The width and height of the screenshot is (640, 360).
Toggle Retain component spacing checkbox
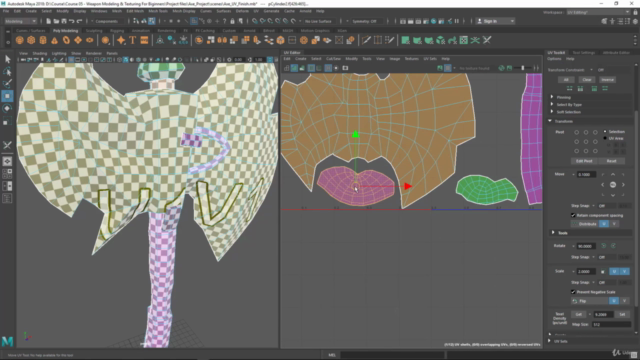pyautogui.click(x=573, y=215)
